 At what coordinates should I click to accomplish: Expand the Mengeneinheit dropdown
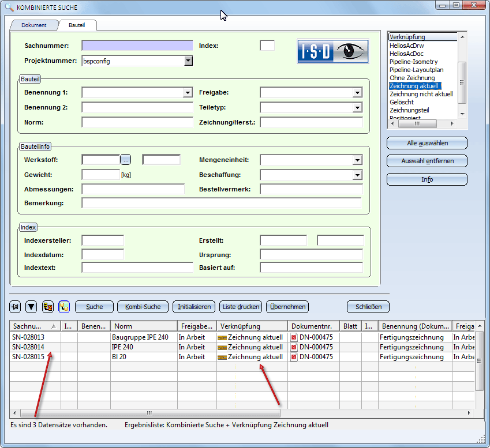[x=357, y=160]
